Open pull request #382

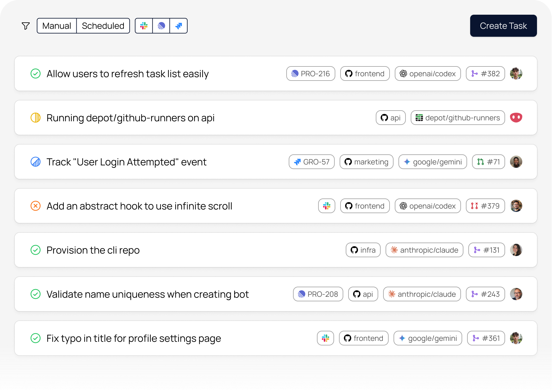(485, 73)
